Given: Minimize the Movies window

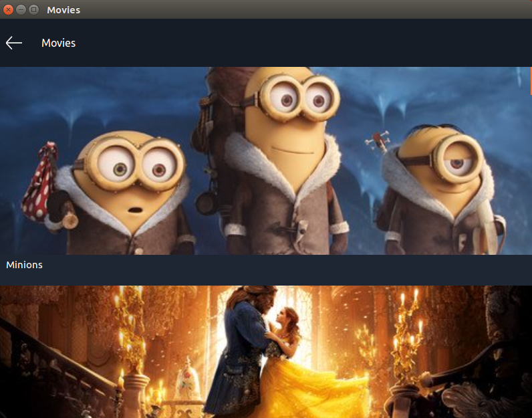Looking at the screenshot, I should [21, 10].
